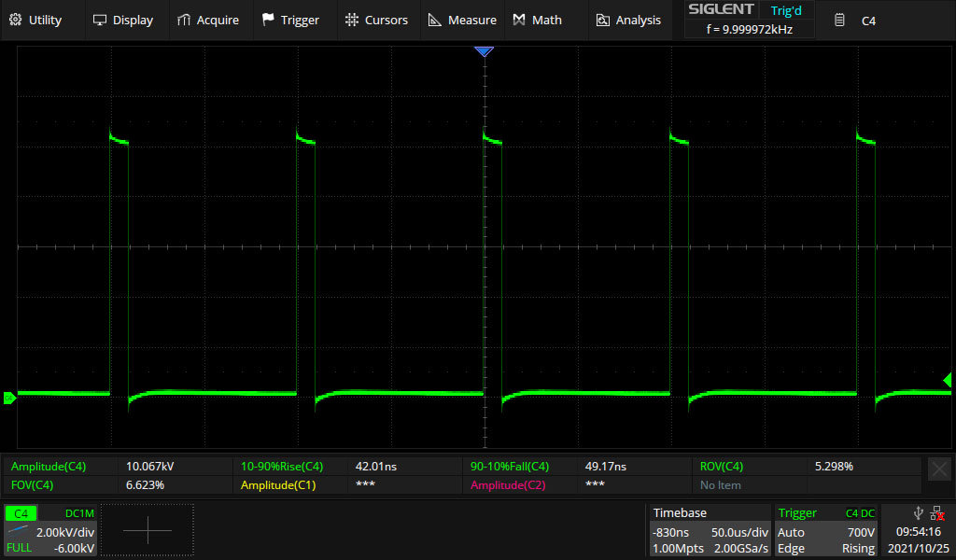The image size is (956, 560).
Task: Click the Measure ruler icon
Action: 435,21
